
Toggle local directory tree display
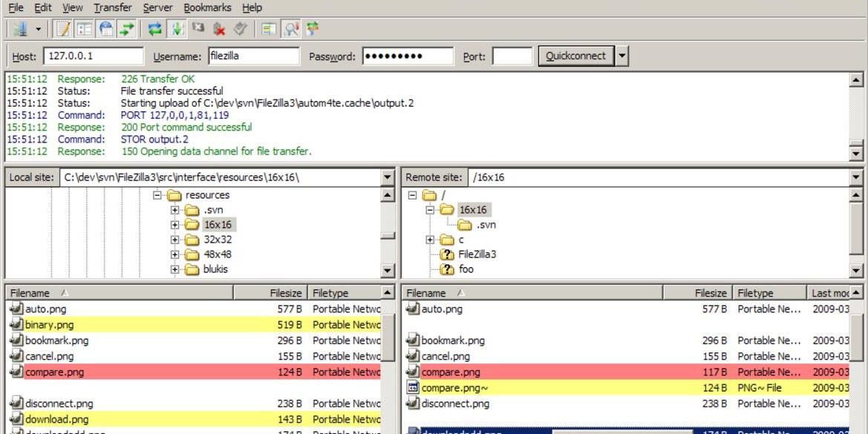click(85, 29)
